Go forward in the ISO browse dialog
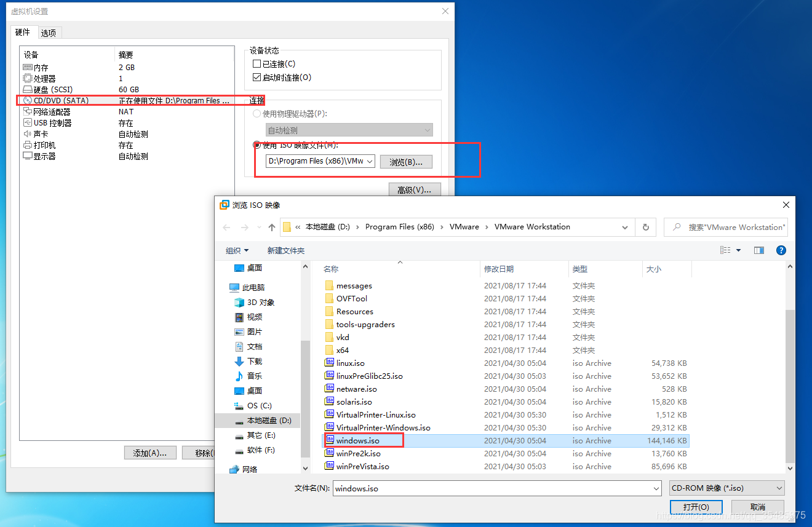Viewport: 812px width, 527px height. click(244, 228)
